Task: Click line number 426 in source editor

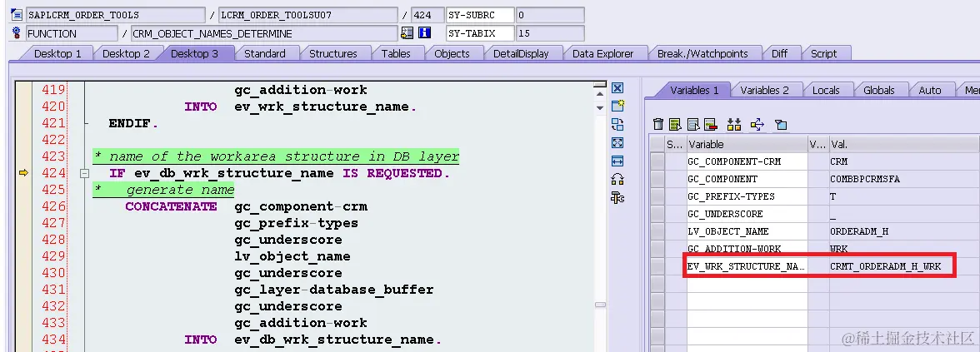Action: (x=53, y=206)
